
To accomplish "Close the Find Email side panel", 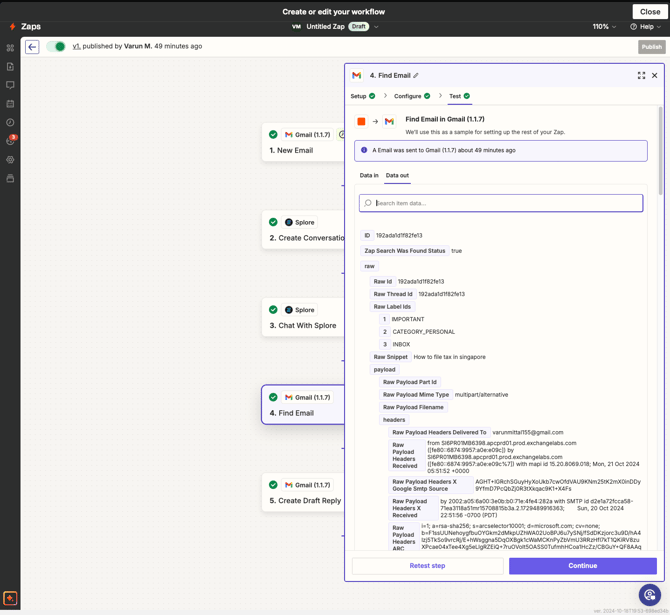I will 655,76.
